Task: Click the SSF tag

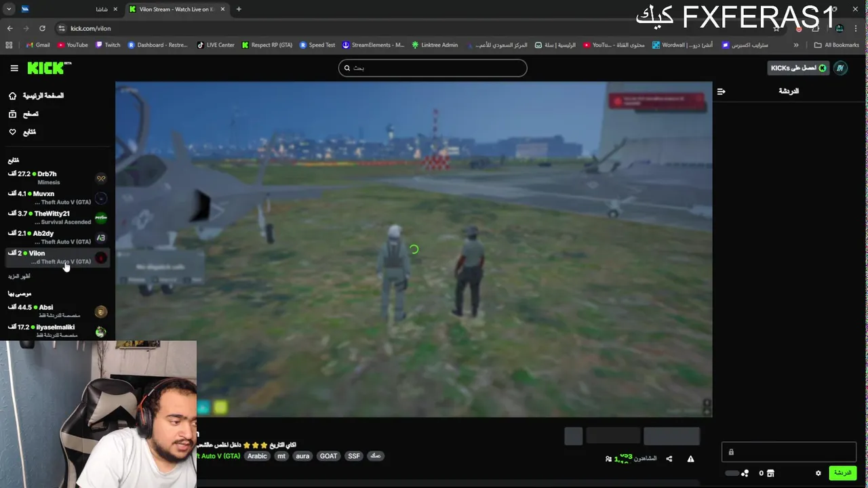Action: point(354,456)
